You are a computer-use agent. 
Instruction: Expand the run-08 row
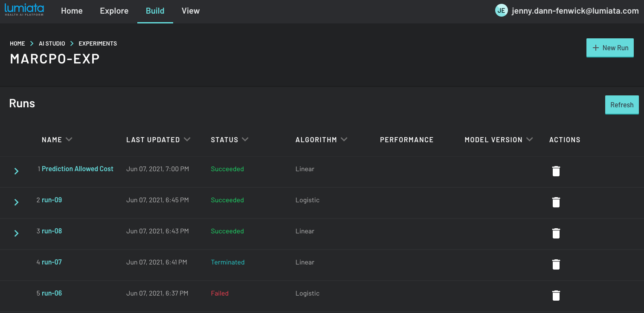click(16, 233)
